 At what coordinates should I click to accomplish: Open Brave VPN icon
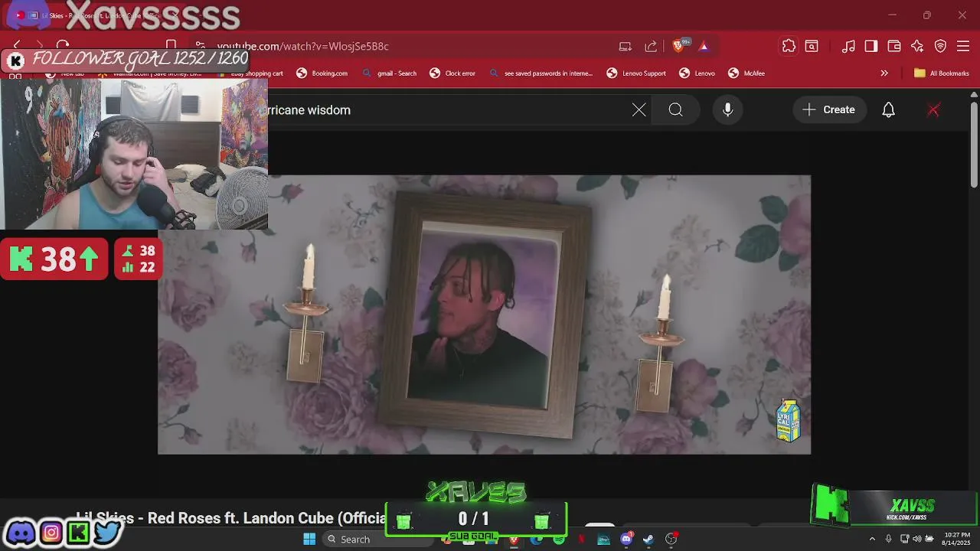click(x=940, y=47)
